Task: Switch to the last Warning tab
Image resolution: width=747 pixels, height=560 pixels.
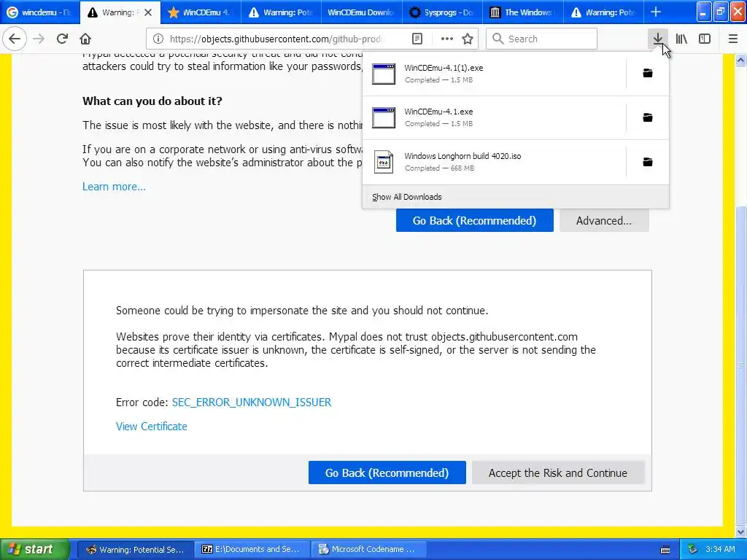Action: (x=603, y=12)
